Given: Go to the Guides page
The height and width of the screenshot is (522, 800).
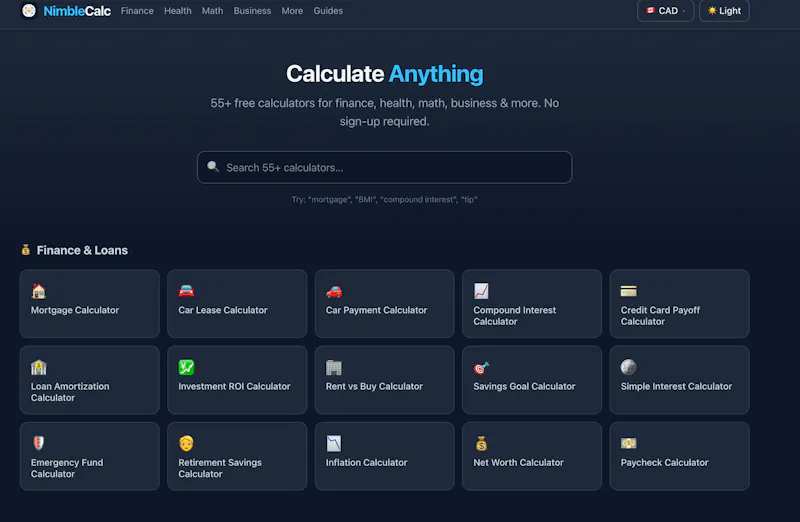Looking at the screenshot, I should point(328,11).
